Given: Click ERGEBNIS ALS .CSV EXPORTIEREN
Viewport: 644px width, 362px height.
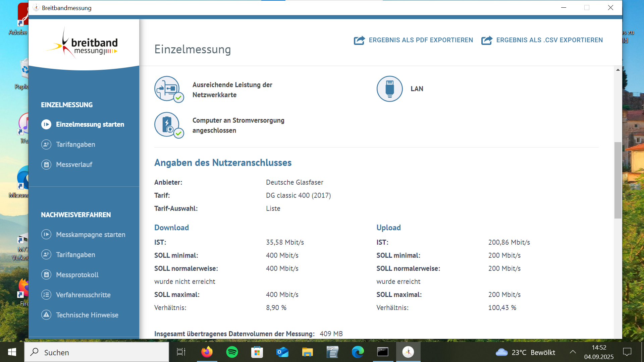Looking at the screenshot, I should click(x=542, y=40).
